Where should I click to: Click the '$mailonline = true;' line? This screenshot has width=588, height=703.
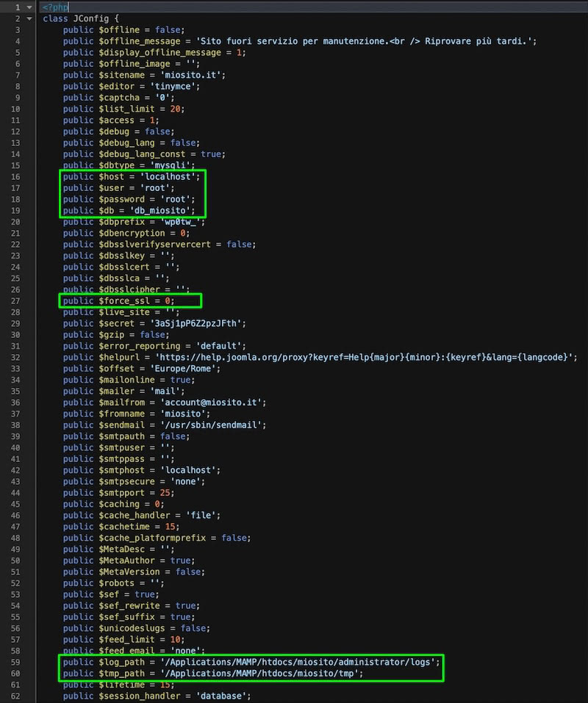(x=129, y=380)
